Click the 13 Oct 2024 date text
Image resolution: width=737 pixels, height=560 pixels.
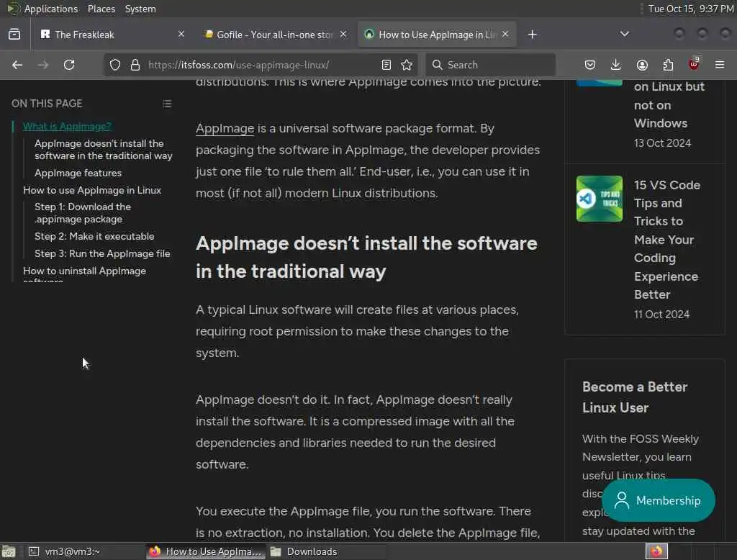coord(662,143)
